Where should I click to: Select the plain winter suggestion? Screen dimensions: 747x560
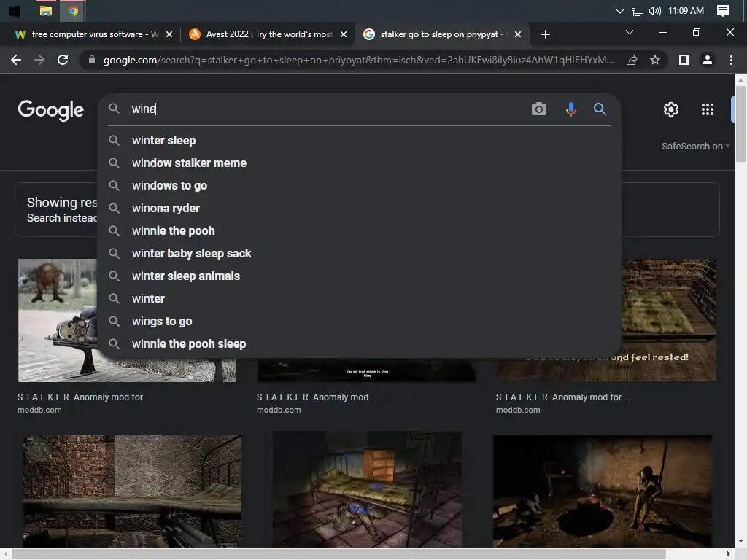[x=359, y=298]
